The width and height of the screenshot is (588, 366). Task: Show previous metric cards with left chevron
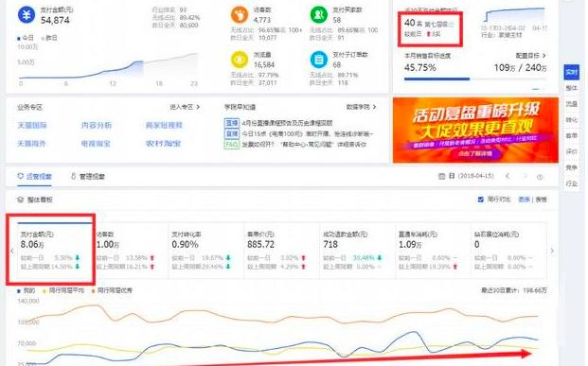coord(12,251)
